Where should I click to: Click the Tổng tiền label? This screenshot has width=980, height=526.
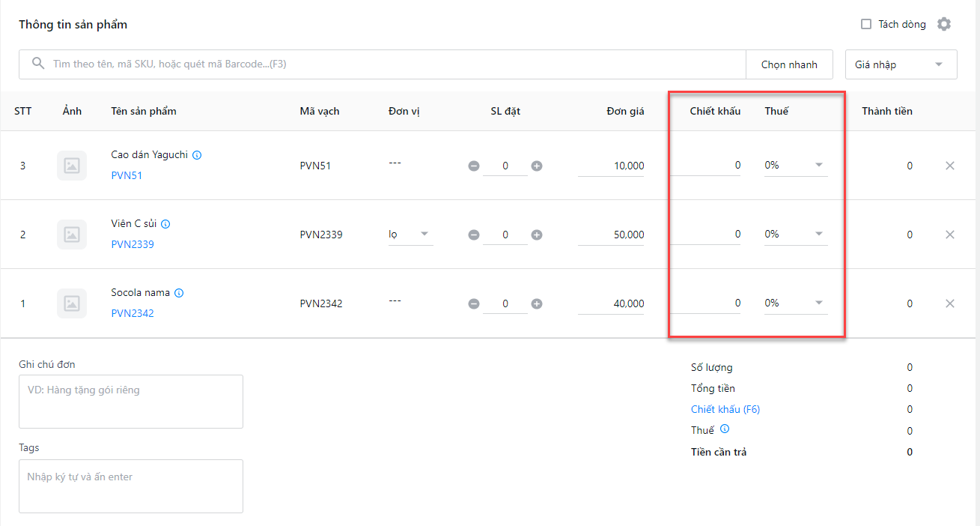pos(713,388)
